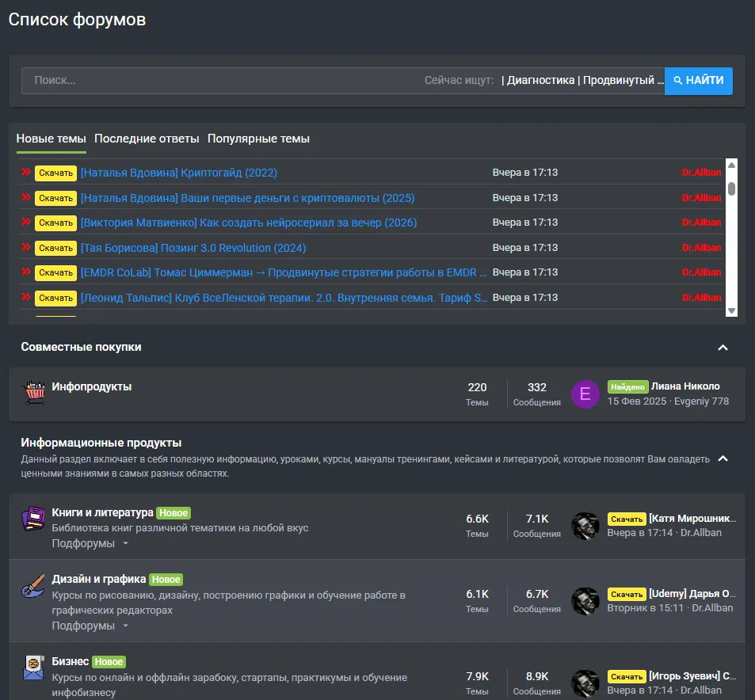Click the topics list scroll down arrow

pyautogui.click(x=731, y=311)
